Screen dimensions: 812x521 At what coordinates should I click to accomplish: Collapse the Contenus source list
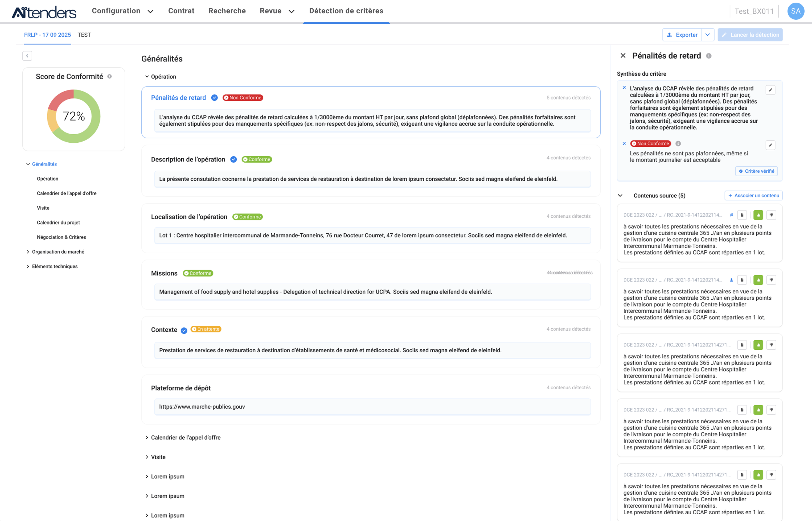tap(620, 196)
